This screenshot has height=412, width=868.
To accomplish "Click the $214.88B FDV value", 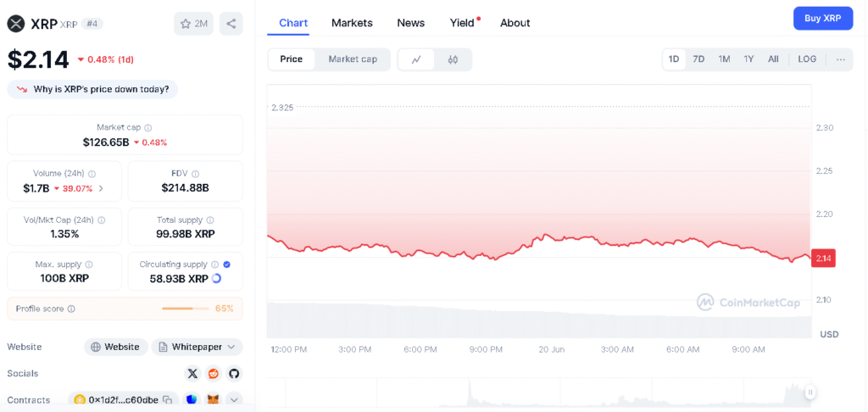I will point(185,188).
